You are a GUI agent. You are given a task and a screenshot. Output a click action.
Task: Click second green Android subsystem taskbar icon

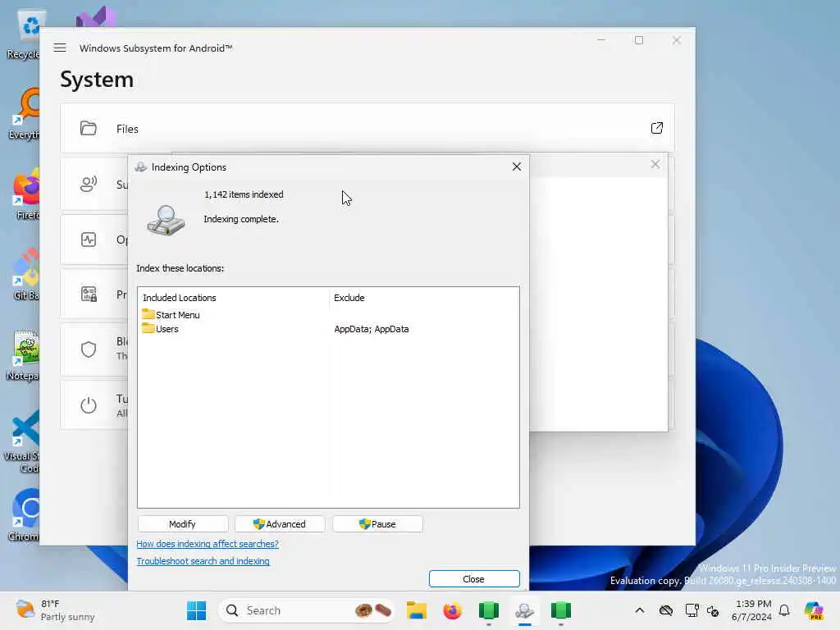point(561,610)
